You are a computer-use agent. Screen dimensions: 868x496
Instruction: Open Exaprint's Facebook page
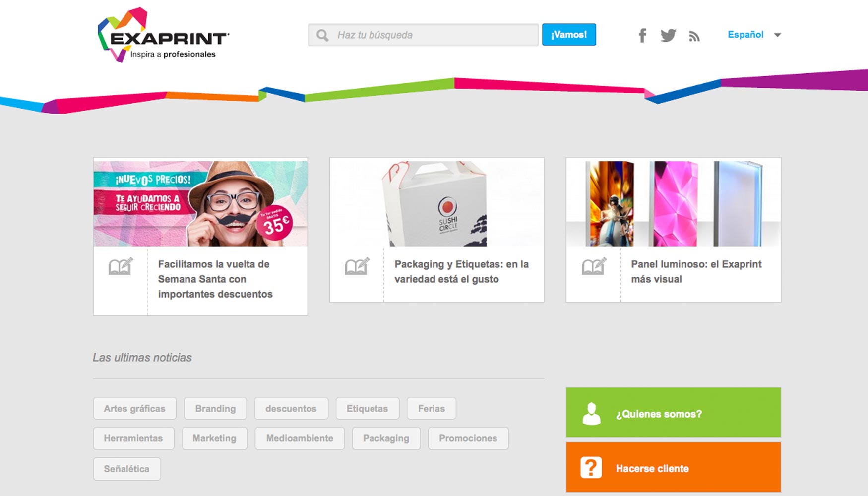click(x=642, y=35)
